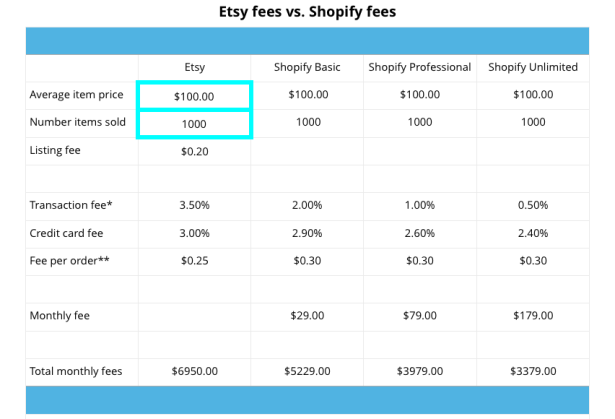The image size is (615, 419).
Task: Click Shopify Professional fee per order $0.30
Action: pos(420,261)
